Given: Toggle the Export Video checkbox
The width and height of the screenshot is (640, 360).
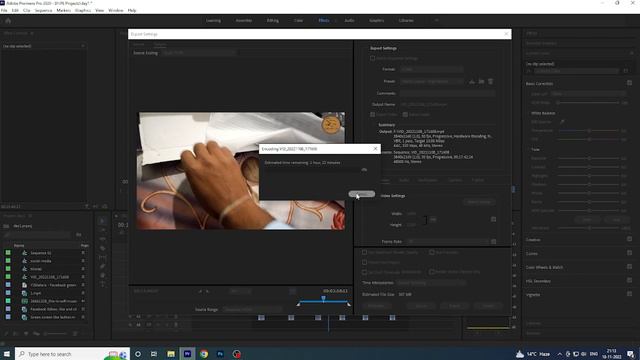Looking at the screenshot, I should click(372, 115).
